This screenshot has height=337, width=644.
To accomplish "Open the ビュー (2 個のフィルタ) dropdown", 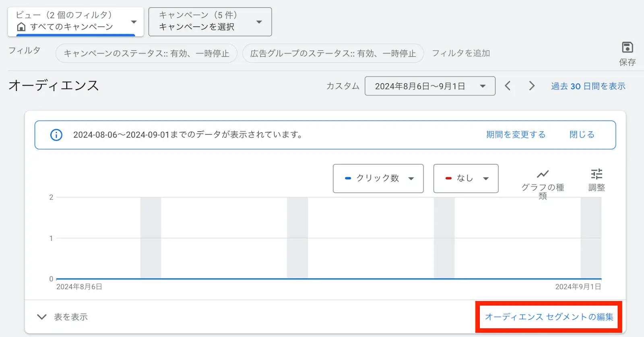I will pyautogui.click(x=76, y=22).
